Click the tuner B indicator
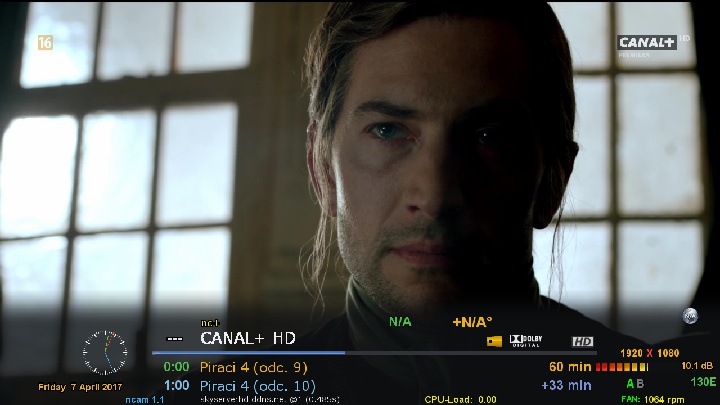This screenshot has width=720, height=405. pos(640,383)
